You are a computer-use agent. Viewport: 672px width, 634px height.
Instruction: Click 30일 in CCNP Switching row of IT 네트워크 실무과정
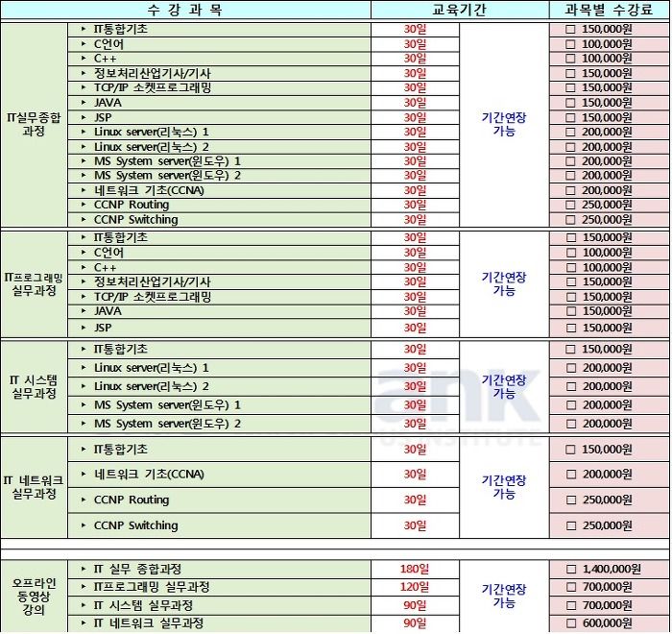pyautogui.click(x=415, y=525)
